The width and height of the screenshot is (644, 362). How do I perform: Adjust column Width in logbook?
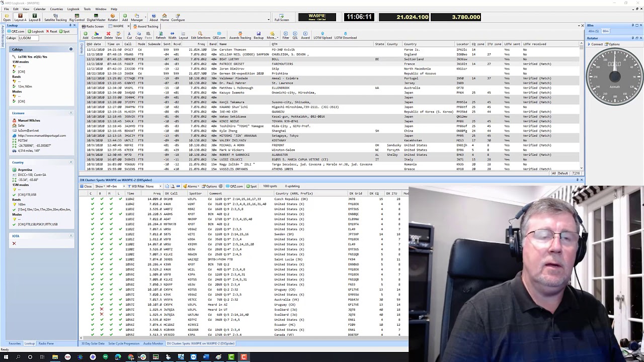[172, 36]
